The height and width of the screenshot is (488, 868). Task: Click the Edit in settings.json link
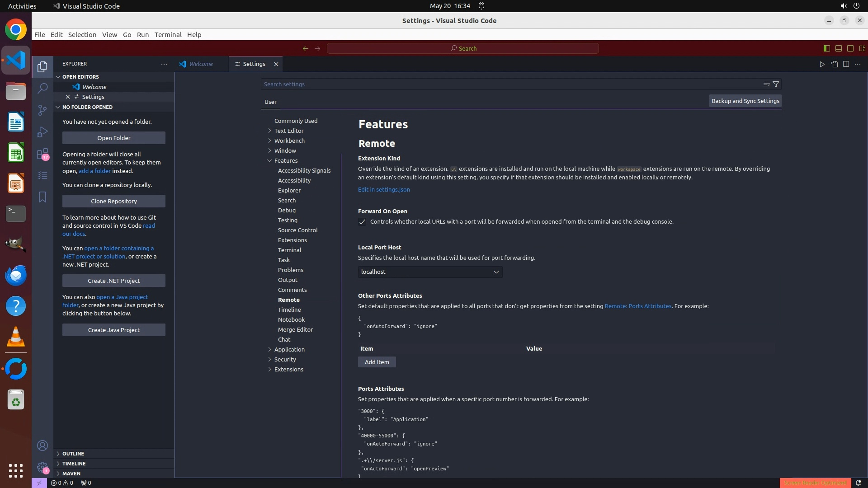(384, 189)
